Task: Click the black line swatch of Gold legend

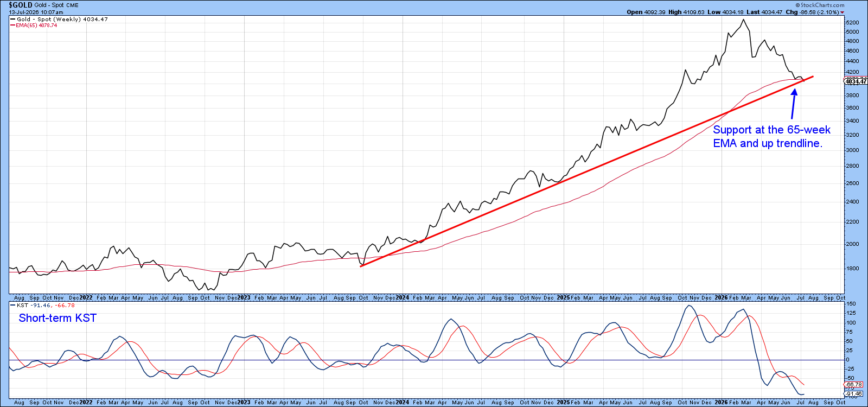Action: point(12,19)
